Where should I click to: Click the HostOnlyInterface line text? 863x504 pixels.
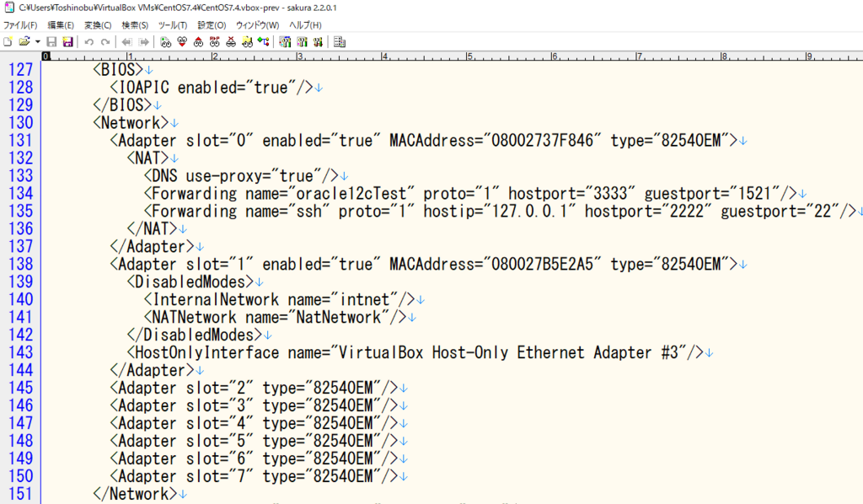point(415,352)
